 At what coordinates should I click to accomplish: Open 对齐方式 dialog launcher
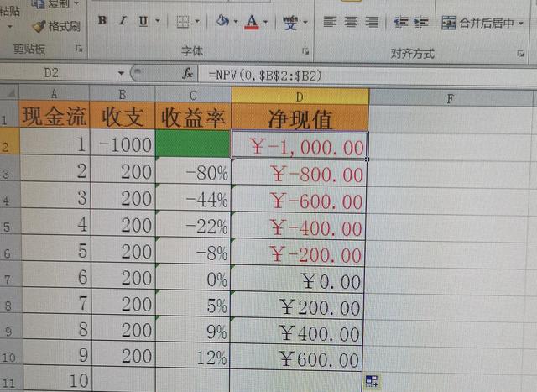pos(520,54)
